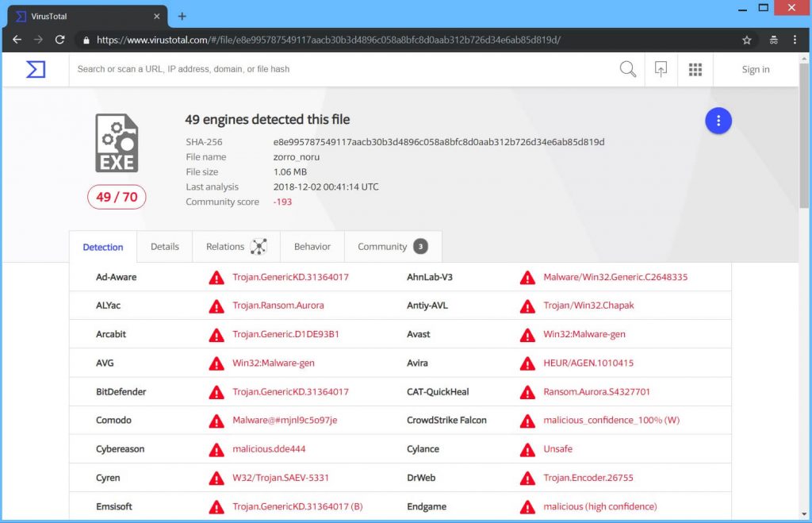Viewport: 812px width, 523px height.
Task: Open the apps grid icon
Action: 695,69
